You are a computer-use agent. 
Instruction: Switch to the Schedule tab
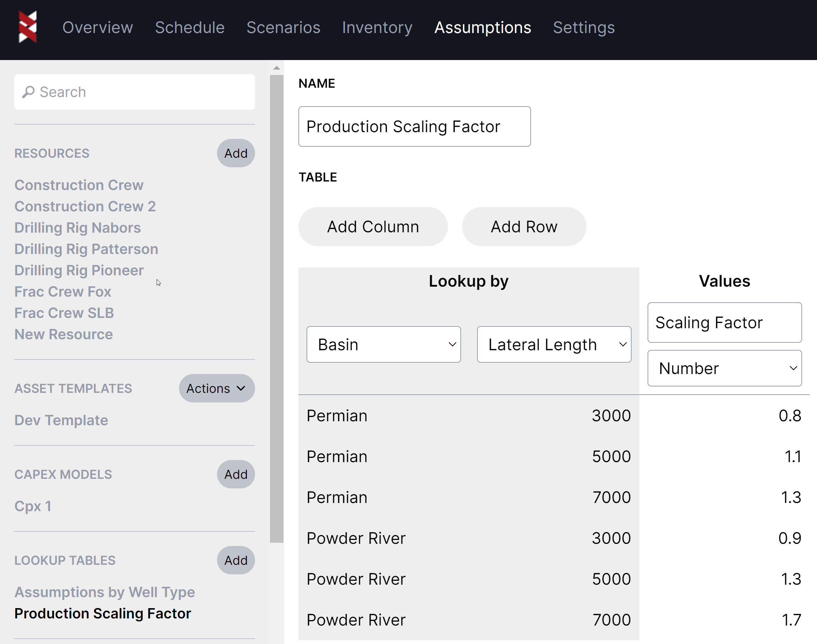pyautogui.click(x=190, y=27)
